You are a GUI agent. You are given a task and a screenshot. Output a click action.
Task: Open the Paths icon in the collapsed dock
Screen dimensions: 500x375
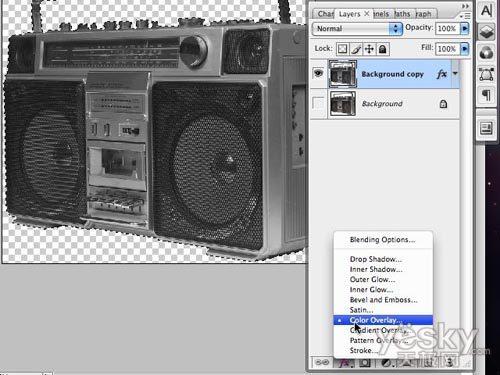click(486, 74)
